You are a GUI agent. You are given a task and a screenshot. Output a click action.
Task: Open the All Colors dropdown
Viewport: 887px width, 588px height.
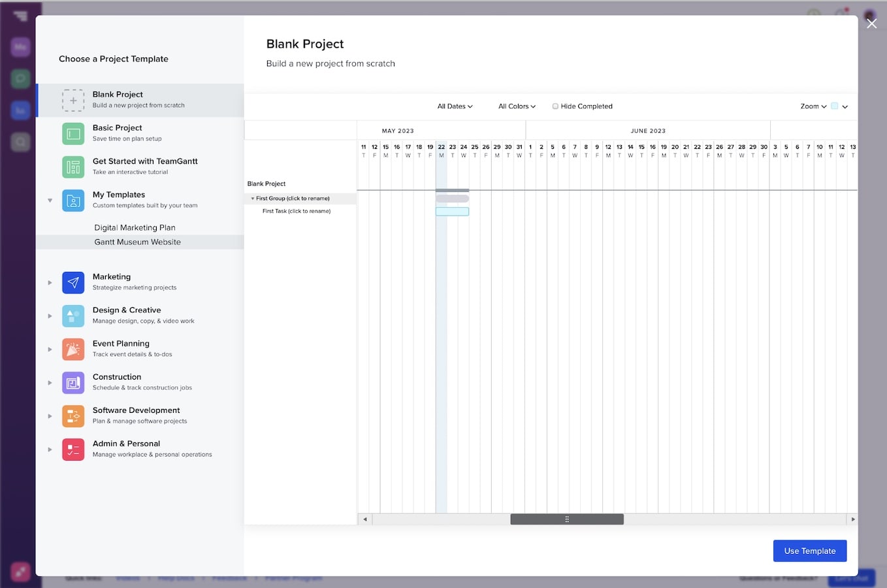(x=516, y=106)
